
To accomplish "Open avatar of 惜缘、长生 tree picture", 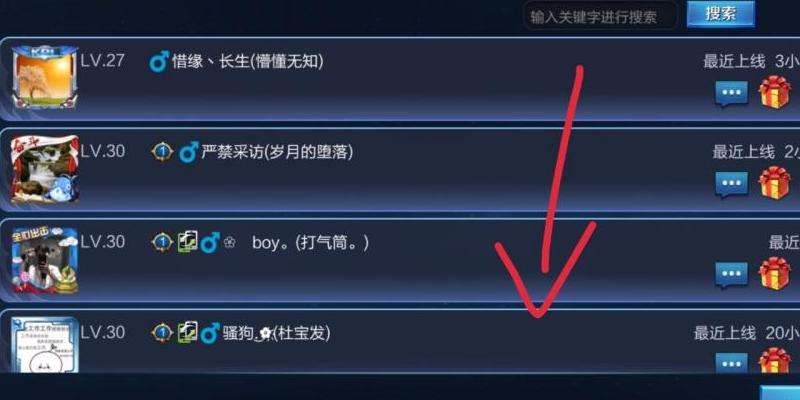I will 45,78.
